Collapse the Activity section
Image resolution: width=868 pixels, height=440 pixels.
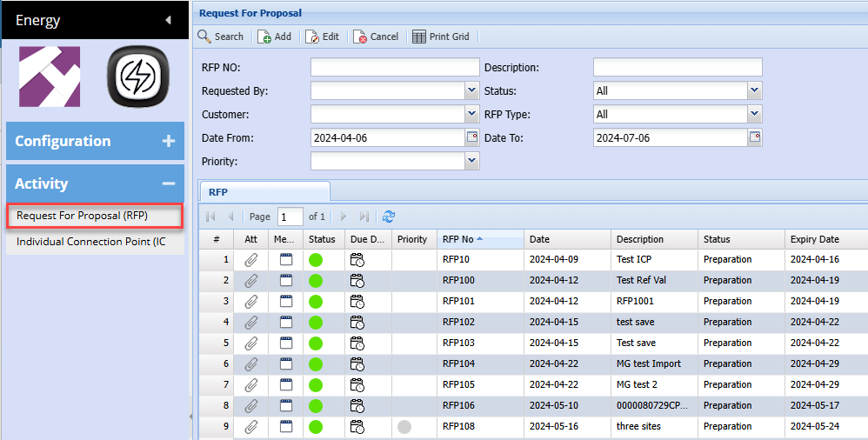pos(168,183)
